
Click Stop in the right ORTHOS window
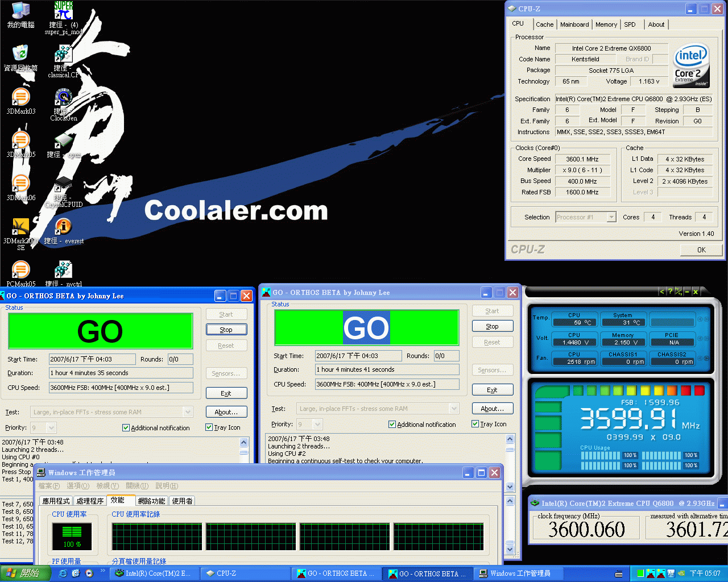click(492, 326)
